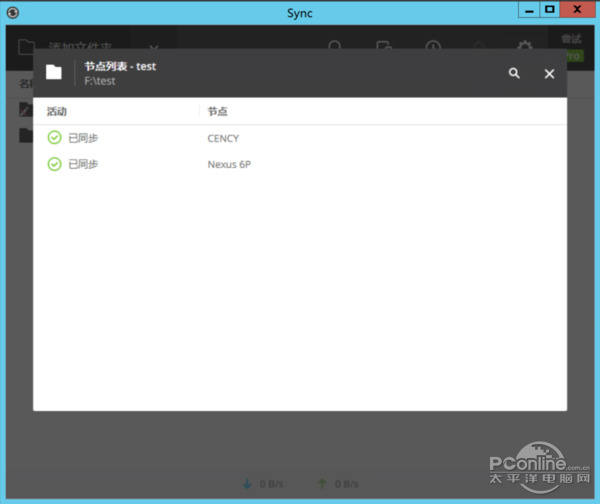Viewport: 600px width, 504px height.
Task: Close the 节点列表 - test dialog
Action: (x=549, y=74)
